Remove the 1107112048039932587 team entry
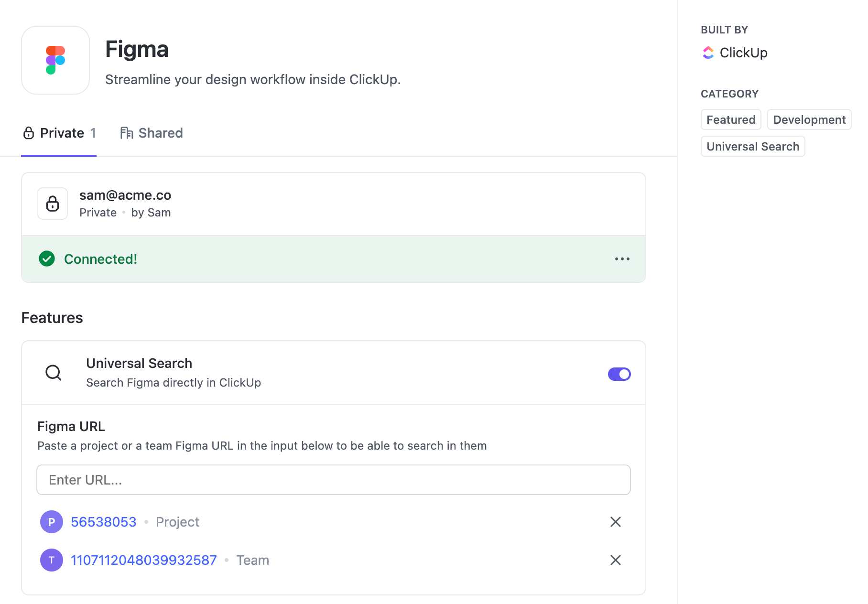The height and width of the screenshot is (604, 868). pos(616,560)
